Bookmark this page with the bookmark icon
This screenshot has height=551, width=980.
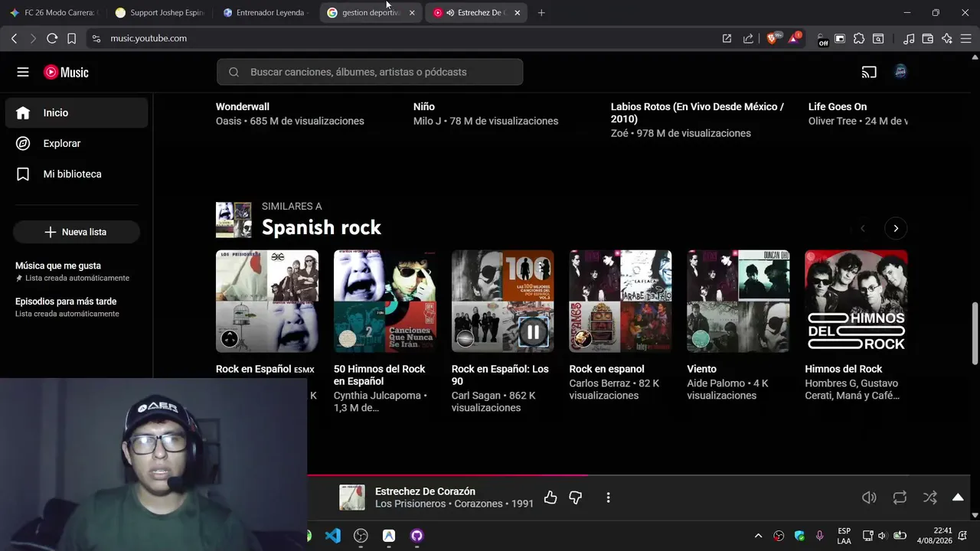tap(71, 38)
